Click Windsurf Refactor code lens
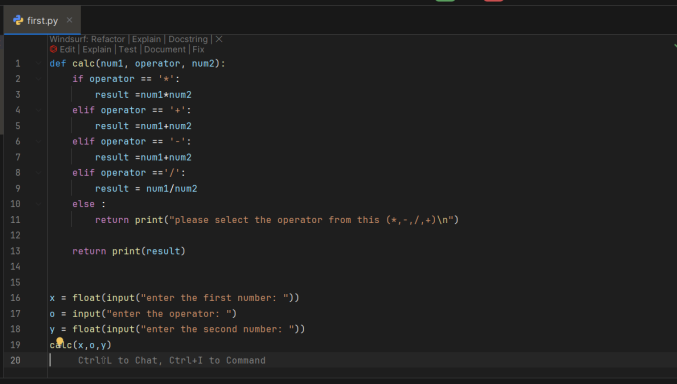The height and width of the screenshot is (384, 677). pos(108,39)
